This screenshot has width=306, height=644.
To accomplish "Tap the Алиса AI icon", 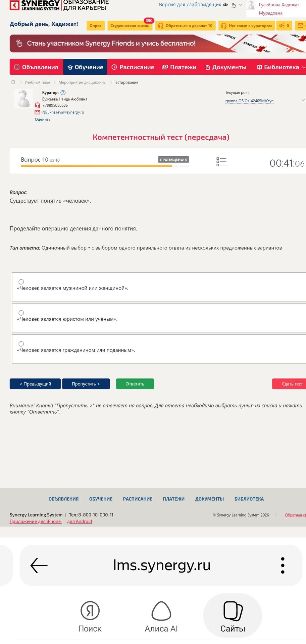I will (161, 611).
